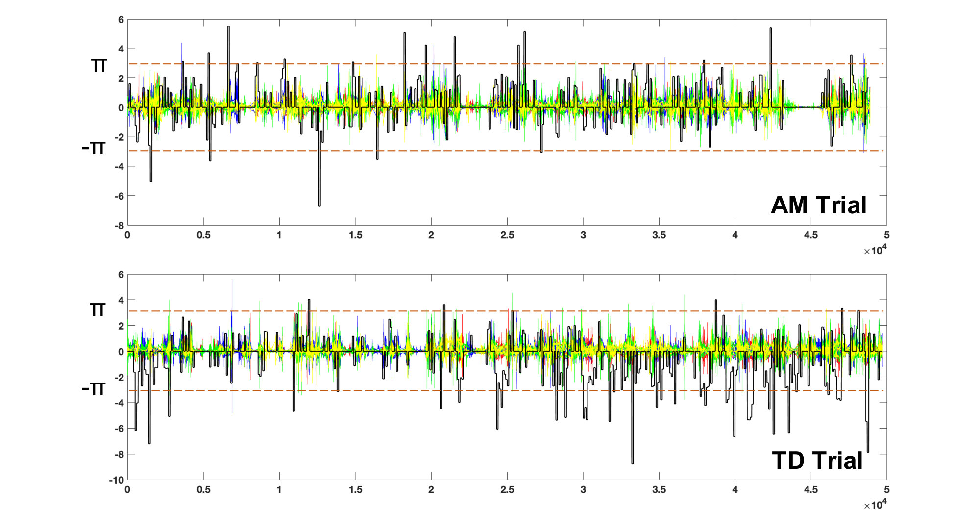This screenshot has width=980, height=511.
Task: Click the TD Trial plot label
Action: pyautogui.click(x=817, y=460)
